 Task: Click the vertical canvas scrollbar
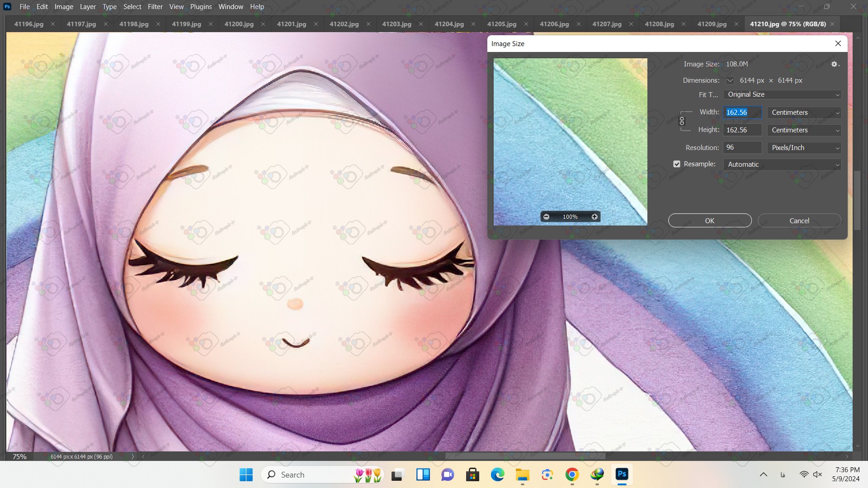click(x=857, y=200)
